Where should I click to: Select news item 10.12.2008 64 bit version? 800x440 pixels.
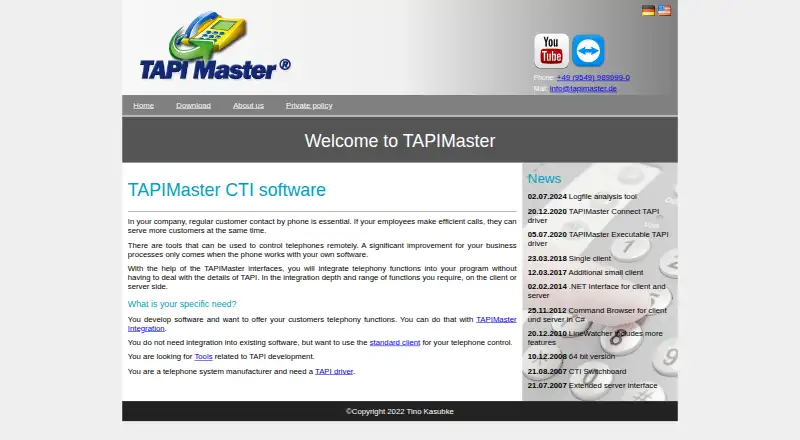click(571, 356)
